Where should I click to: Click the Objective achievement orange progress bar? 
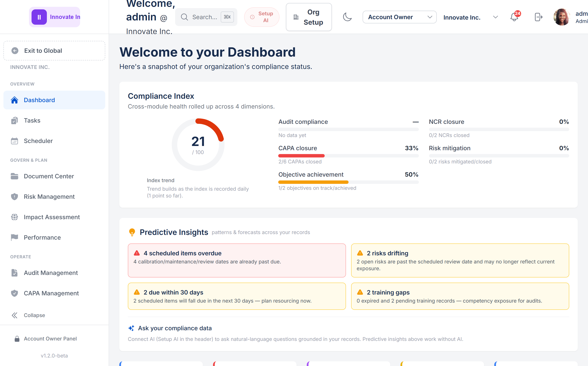(x=313, y=182)
